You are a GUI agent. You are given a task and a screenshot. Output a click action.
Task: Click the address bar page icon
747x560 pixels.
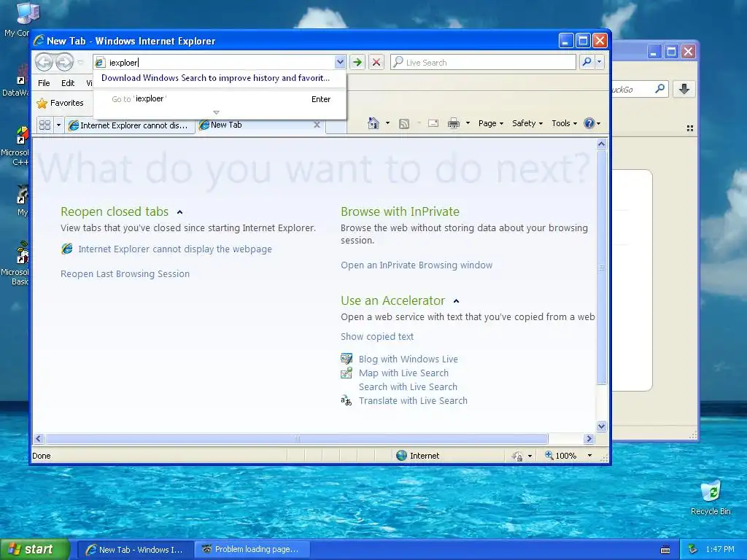(100, 63)
